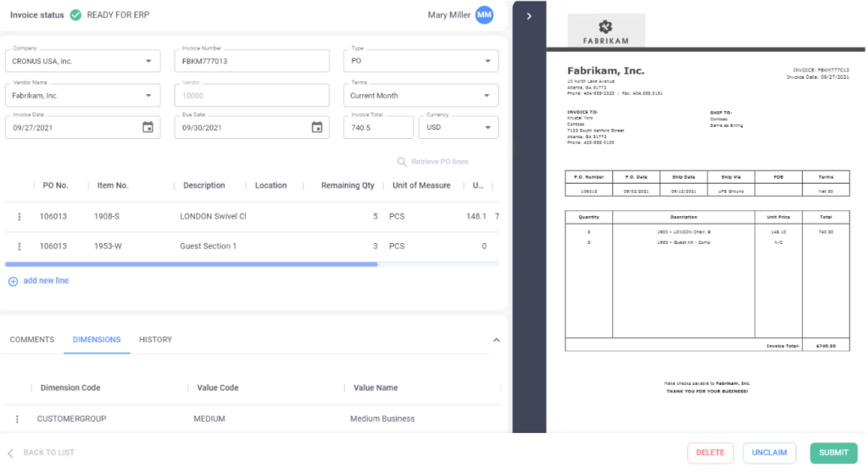Click the Medium Business value name cell

(x=382, y=419)
